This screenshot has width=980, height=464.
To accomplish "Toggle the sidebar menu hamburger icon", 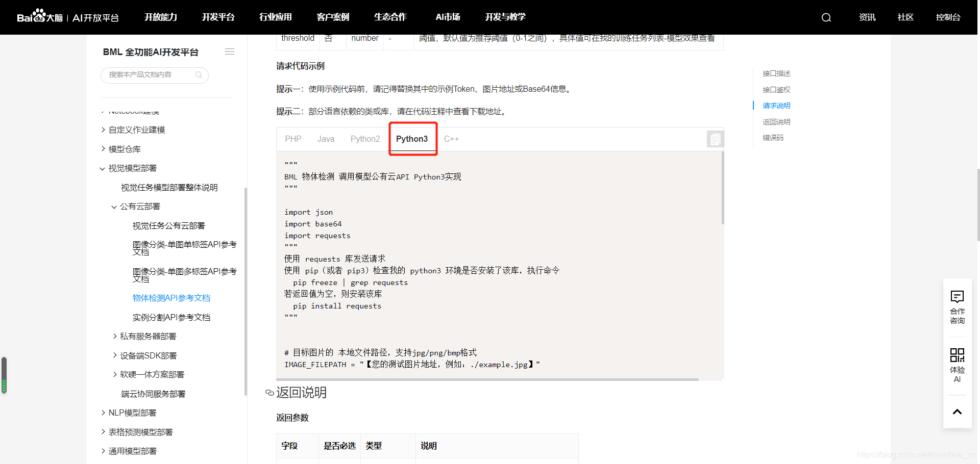I will pyautogui.click(x=230, y=51).
